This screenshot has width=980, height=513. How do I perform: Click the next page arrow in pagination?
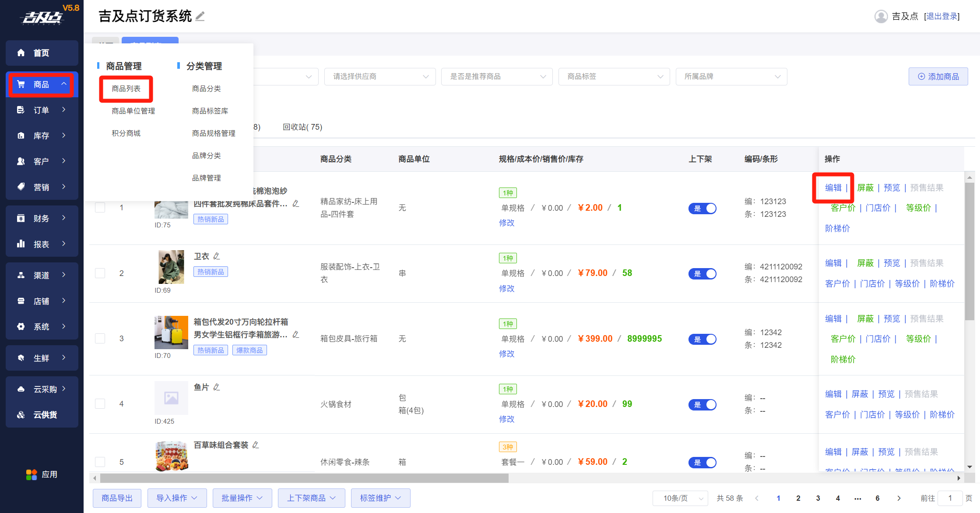(899, 498)
